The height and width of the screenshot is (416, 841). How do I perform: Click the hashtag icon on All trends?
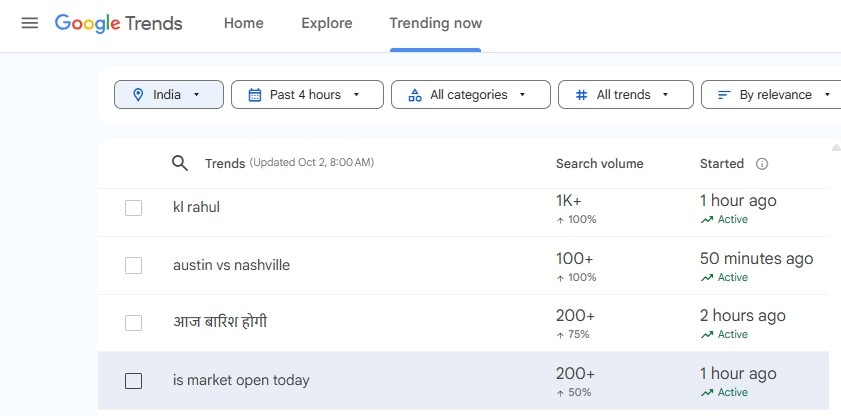click(581, 95)
